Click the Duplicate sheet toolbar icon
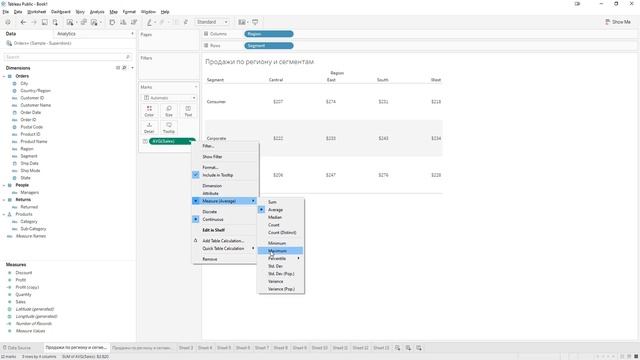Screen dimensions: 640x360 pos(83,22)
